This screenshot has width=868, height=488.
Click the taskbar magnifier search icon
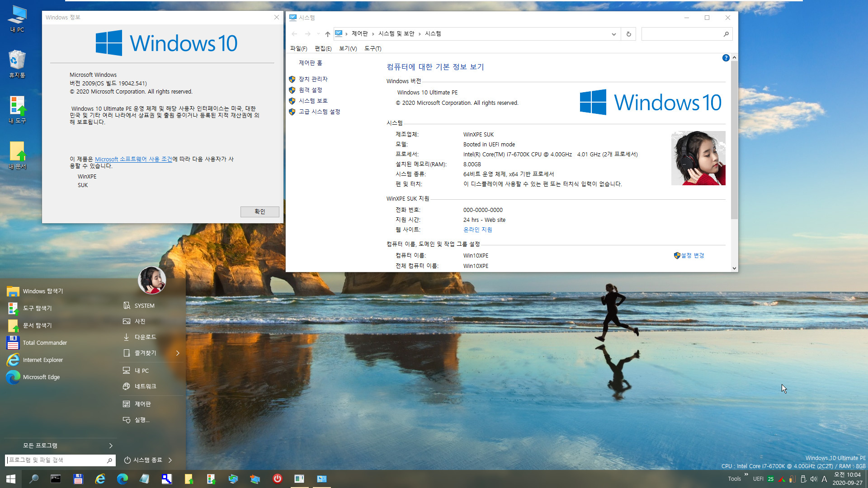(x=33, y=479)
